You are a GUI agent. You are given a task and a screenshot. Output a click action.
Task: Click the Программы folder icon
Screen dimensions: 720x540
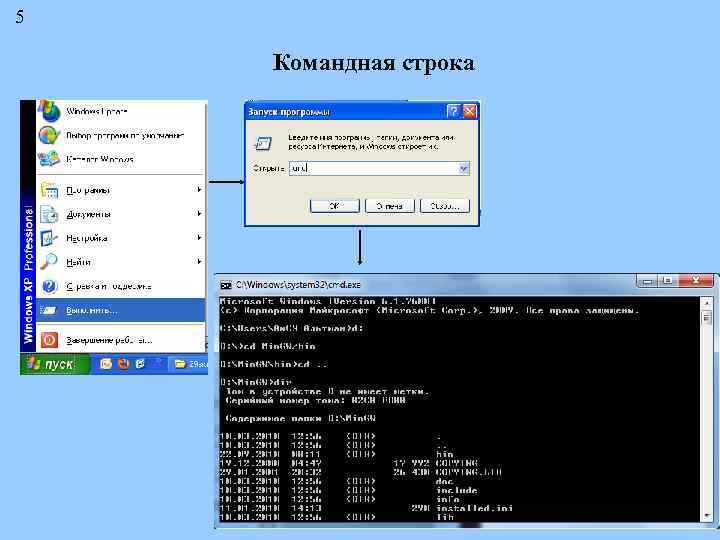(49, 190)
